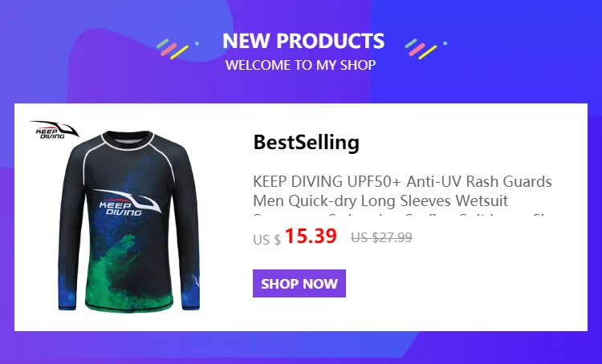Open the rash guard shirt product image

click(x=128, y=220)
